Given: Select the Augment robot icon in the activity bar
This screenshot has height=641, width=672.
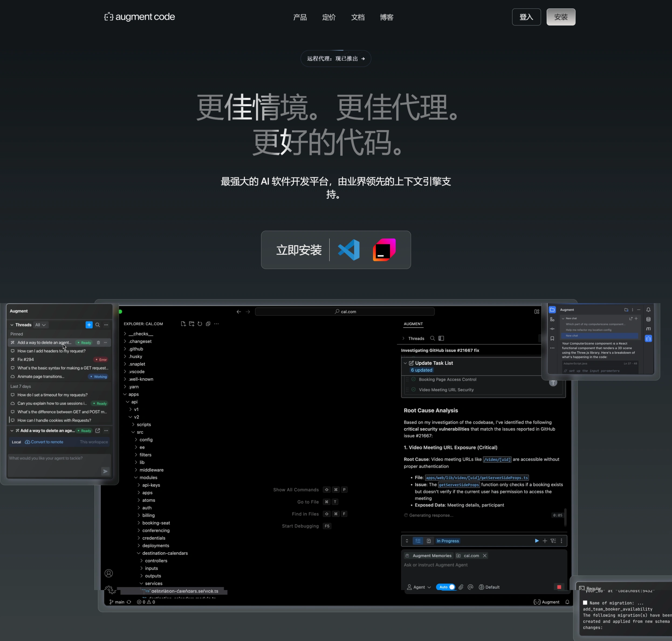Looking at the screenshot, I should click(x=649, y=339).
